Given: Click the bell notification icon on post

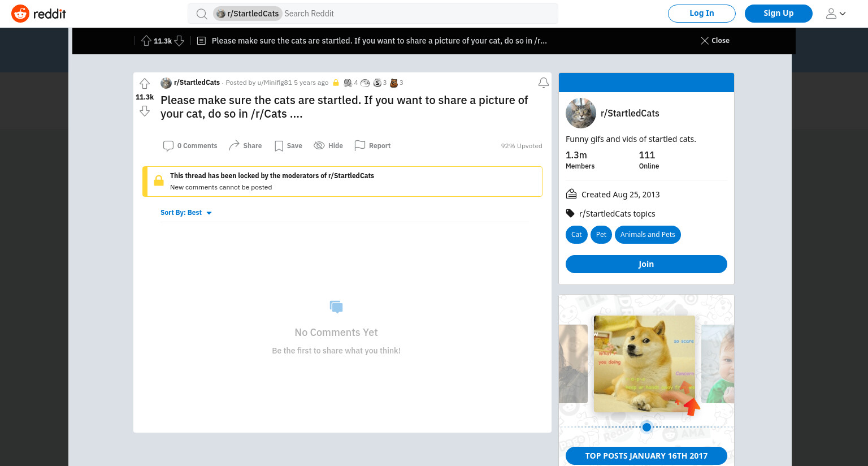Looking at the screenshot, I should pyautogui.click(x=544, y=83).
